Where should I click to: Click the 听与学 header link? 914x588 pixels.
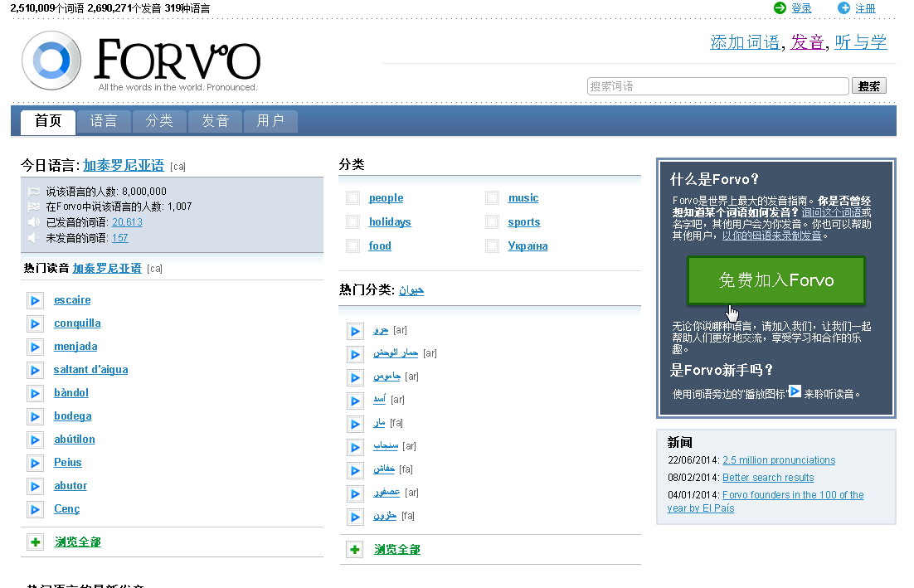[x=861, y=42]
